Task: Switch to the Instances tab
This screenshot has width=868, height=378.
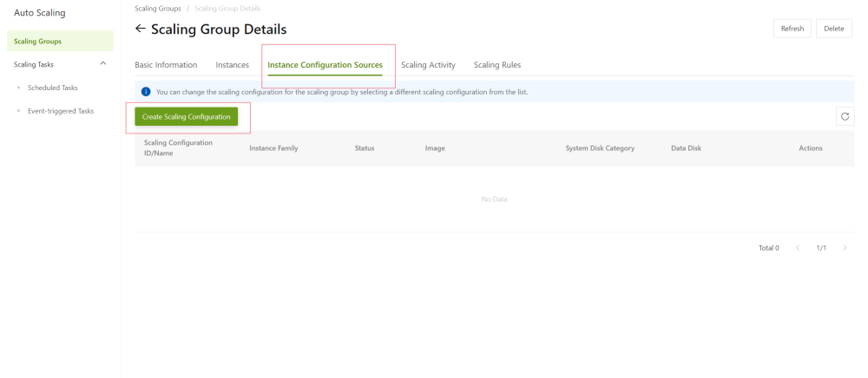Action: coord(233,65)
